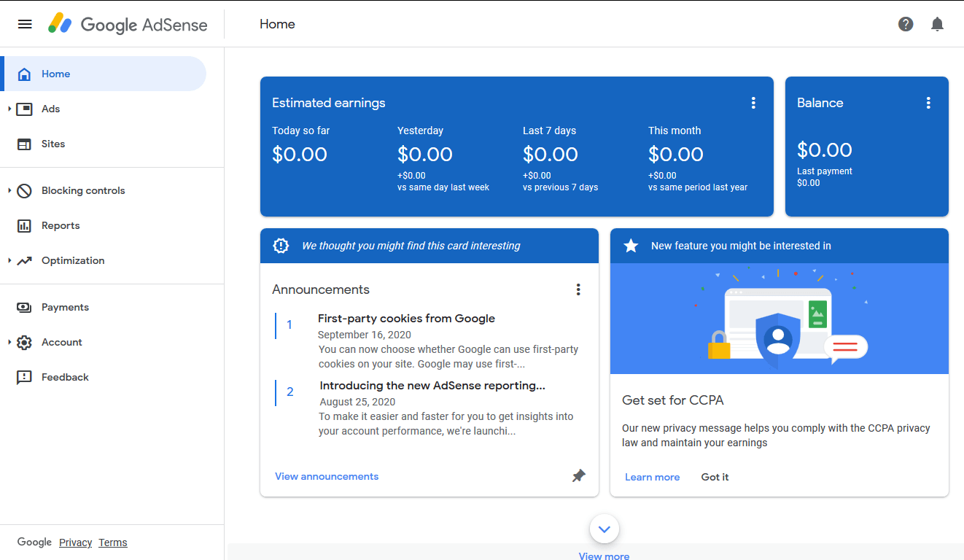Open Estimated earnings card options menu
Viewport: 964px width, 560px height.
click(753, 103)
